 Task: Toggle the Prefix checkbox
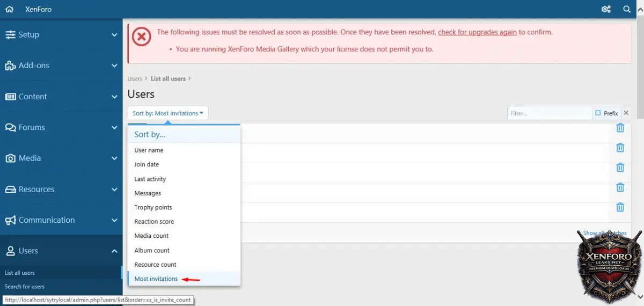click(x=598, y=113)
